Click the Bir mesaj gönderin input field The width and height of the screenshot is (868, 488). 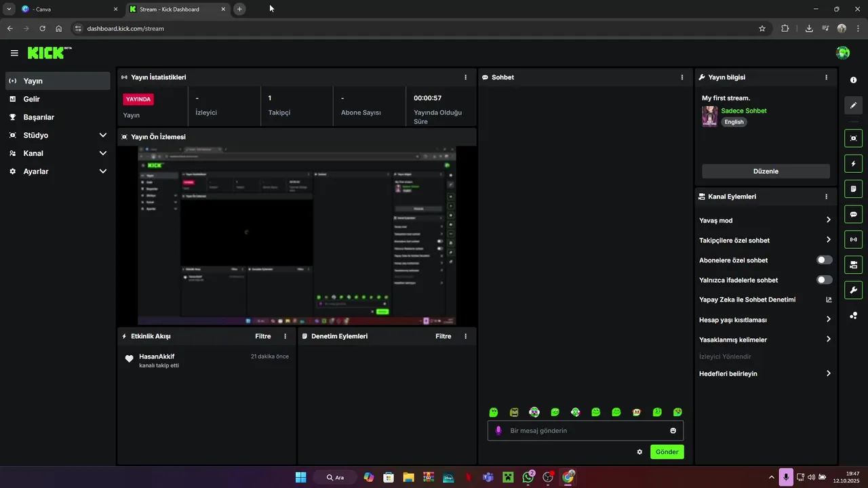click(586, 430)
